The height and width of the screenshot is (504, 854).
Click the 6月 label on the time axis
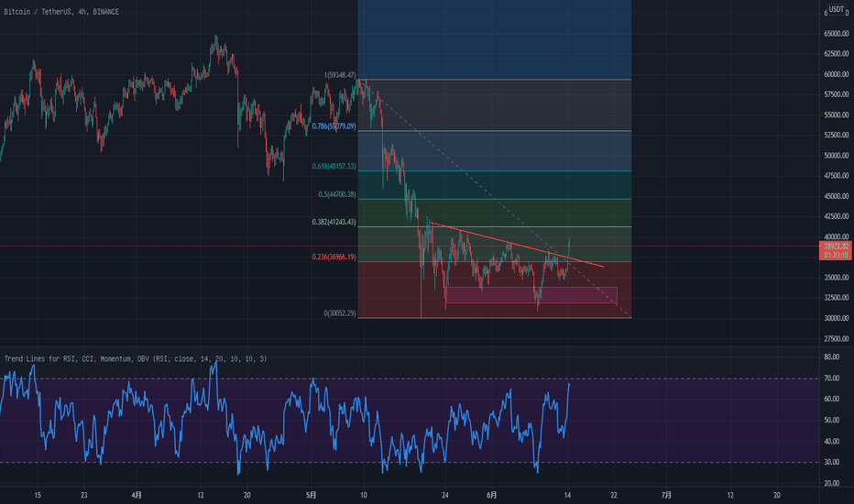(x=491, y=495)
